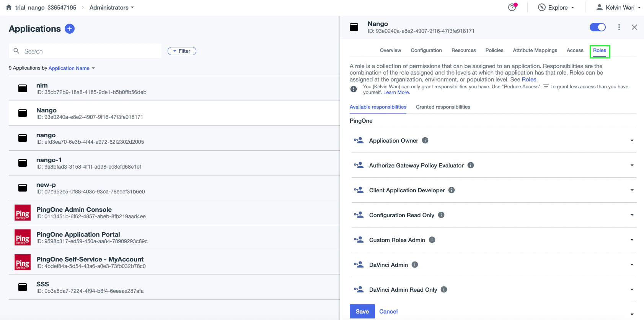Select the PingOne Application Portal row

(174, 237)
